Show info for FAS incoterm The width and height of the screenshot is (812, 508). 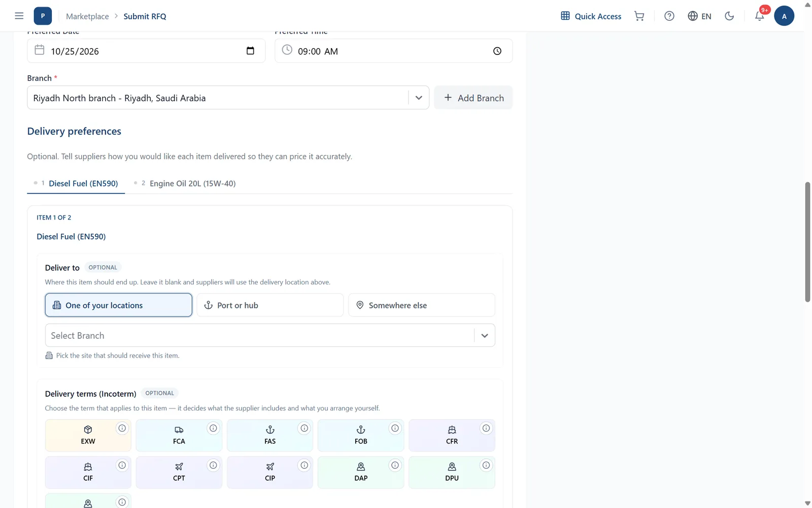304,428
